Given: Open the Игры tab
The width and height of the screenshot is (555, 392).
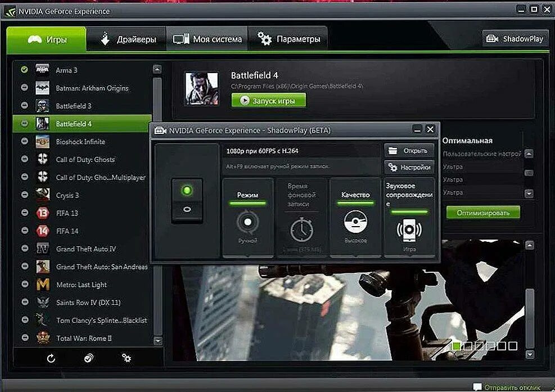Looking at the screenshot, I should point(46,39).
